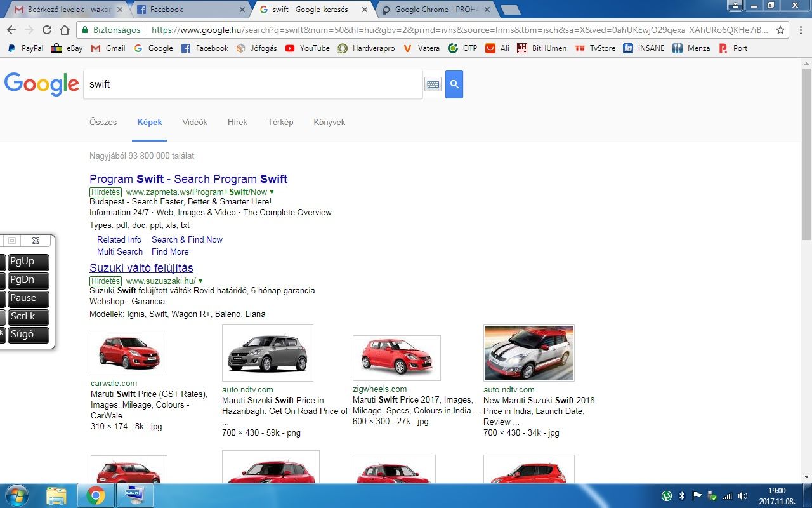
Task: Click the Chrome taskbar icon
Action: click(96, 495)
